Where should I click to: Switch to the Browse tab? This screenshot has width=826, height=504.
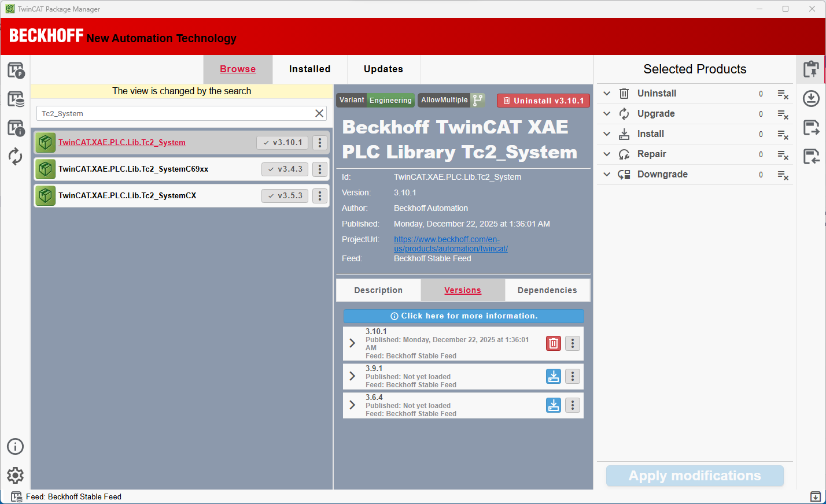click(238, 69)
